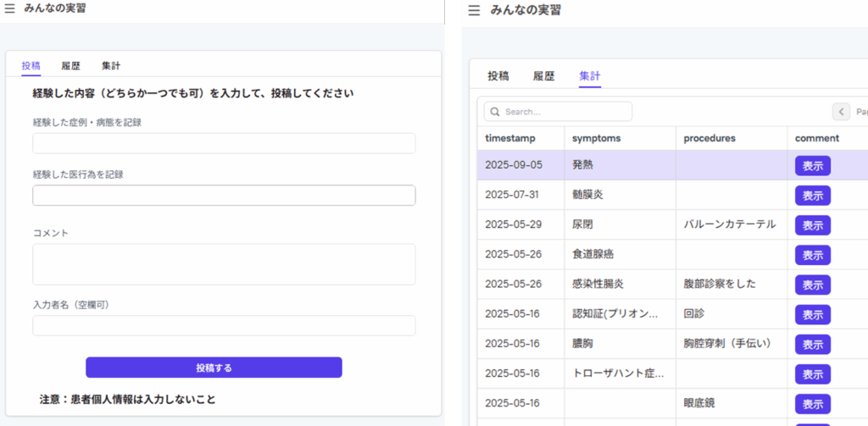Click 表示 button for the 膿胸 entry

click(x=812, y=345)
